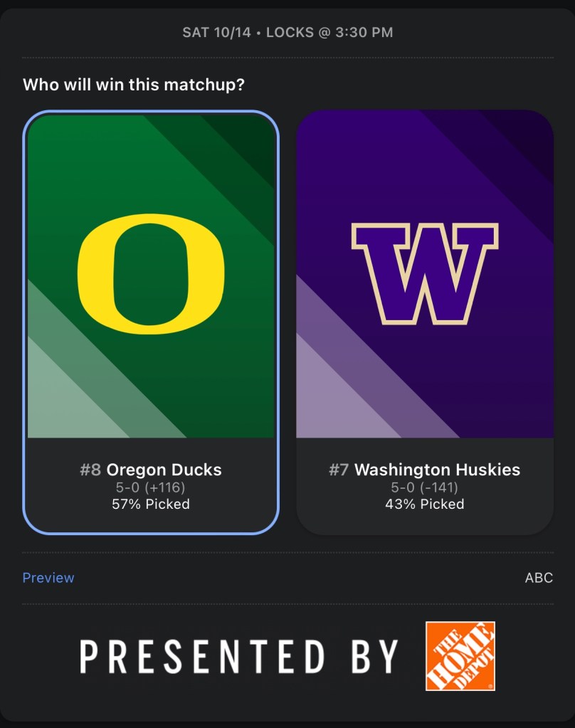575x728 pixels.
Task: Click the PRESENTED BY sponsor text
Action: 238,656
